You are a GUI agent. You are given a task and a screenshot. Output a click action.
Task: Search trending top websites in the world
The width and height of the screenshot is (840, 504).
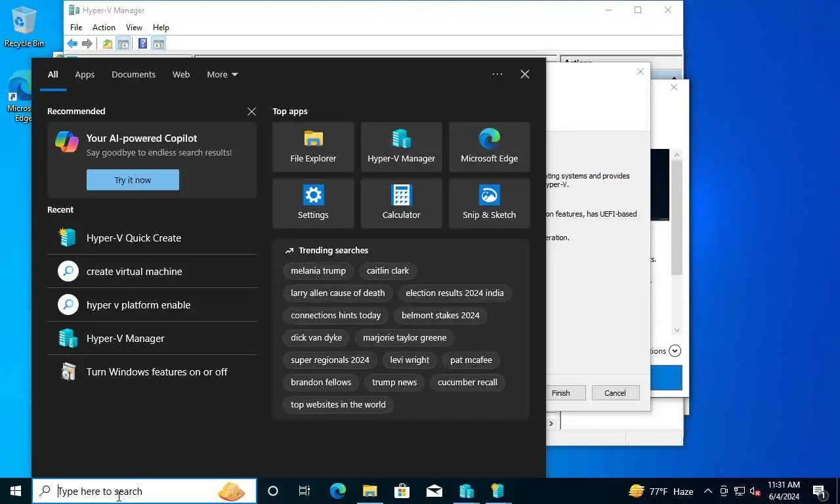(338, 405)
